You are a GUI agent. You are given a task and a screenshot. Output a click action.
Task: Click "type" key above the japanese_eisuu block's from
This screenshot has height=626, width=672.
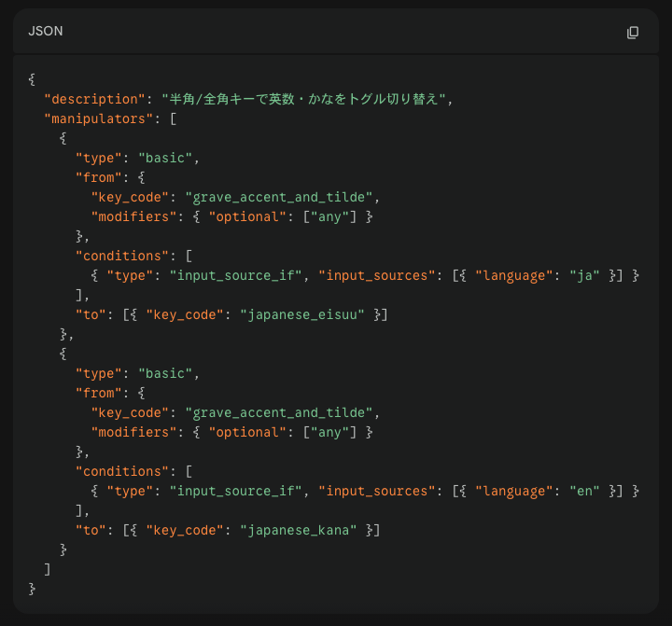click(x=98, y=158)
